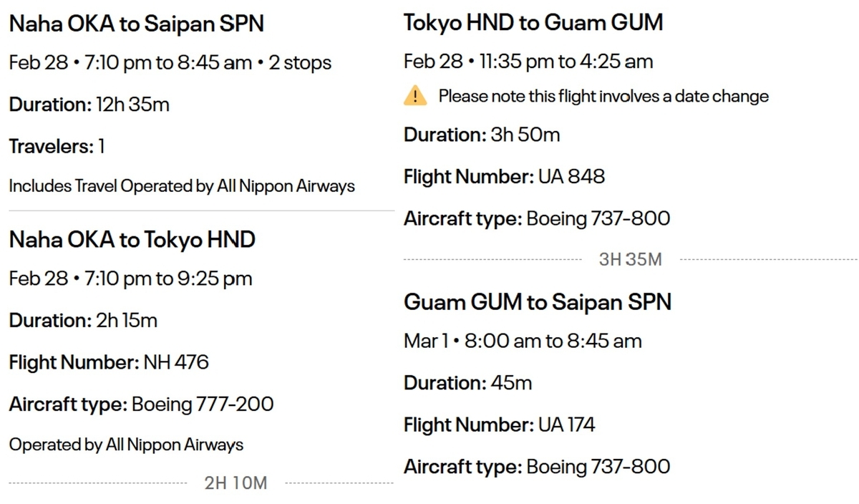Click the date change notice text
This screenshot has width=859, height=504.
pos(603,96)
